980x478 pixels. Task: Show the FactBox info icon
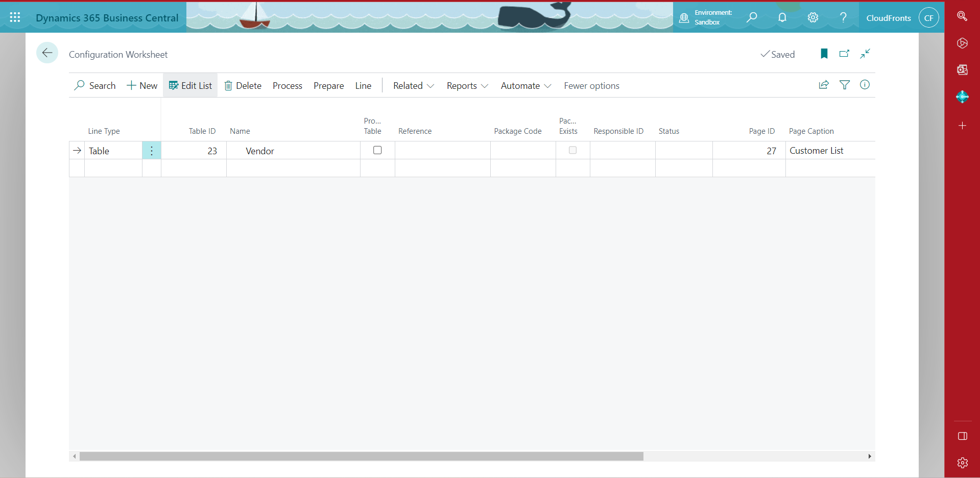865,85
